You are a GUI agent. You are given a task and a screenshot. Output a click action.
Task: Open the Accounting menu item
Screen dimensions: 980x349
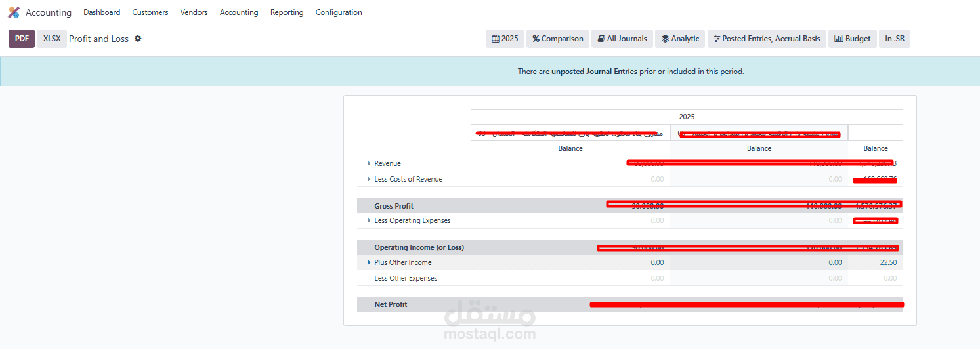239,12
